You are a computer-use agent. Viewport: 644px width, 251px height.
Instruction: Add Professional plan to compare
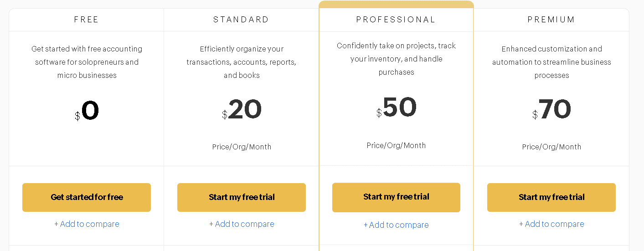pos(396,225)
